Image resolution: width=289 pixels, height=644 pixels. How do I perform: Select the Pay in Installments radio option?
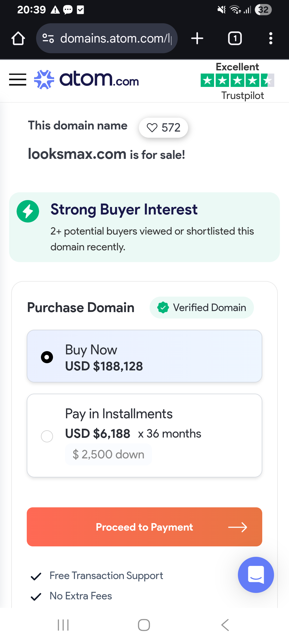(x=47, y=436)
